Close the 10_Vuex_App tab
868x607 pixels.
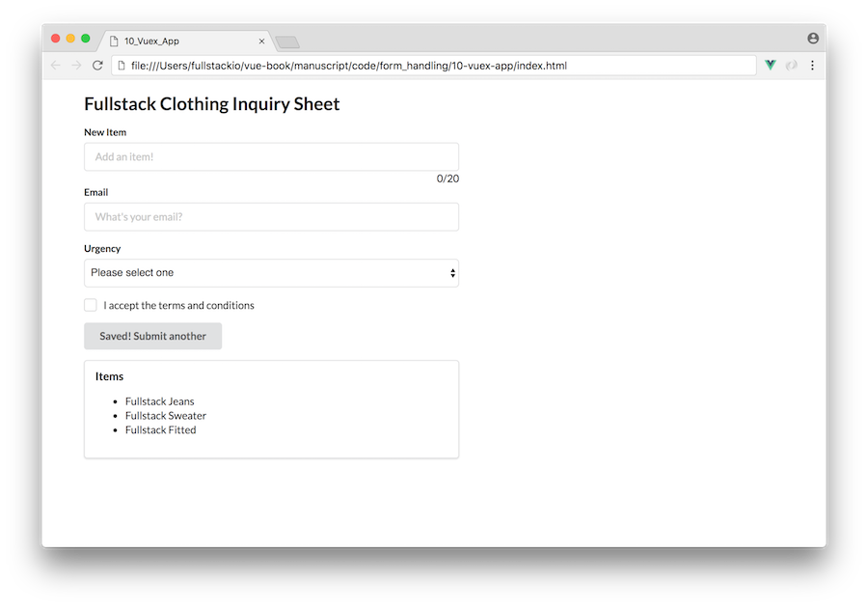point(261,41)
